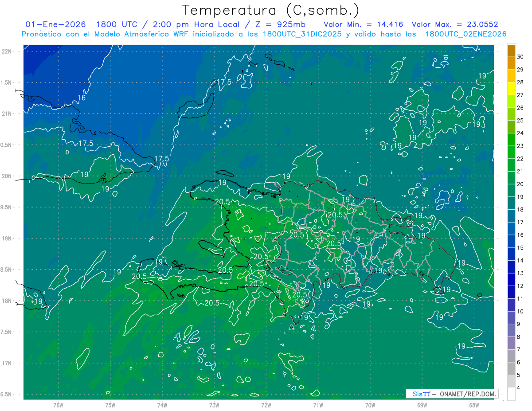The width and height of the screenshot is (532, 411).
Task: Select the '01-Ene-2026' date text
Action: point(56,24)
